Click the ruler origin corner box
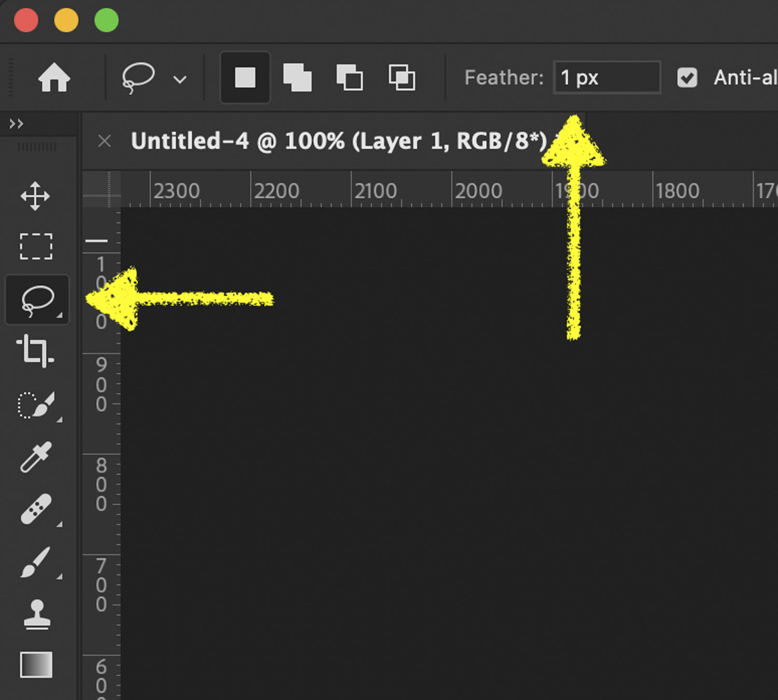The width and height of the screenshot is (778, 700). 102,189
